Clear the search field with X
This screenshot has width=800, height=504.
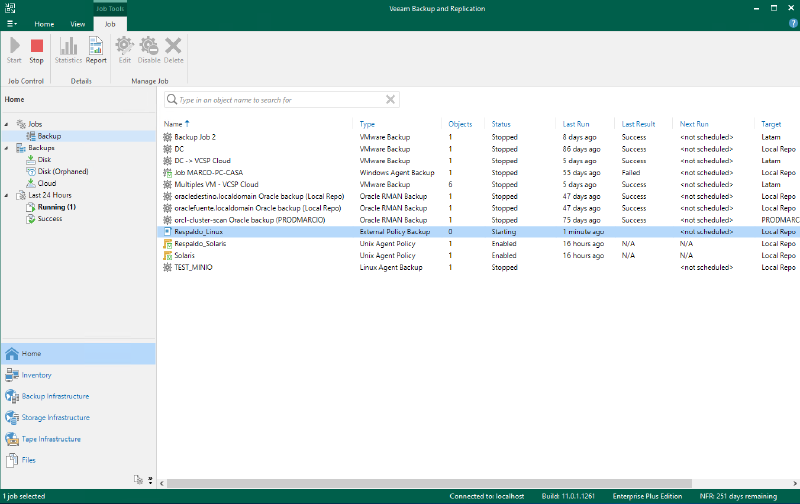tap(390, 99)
